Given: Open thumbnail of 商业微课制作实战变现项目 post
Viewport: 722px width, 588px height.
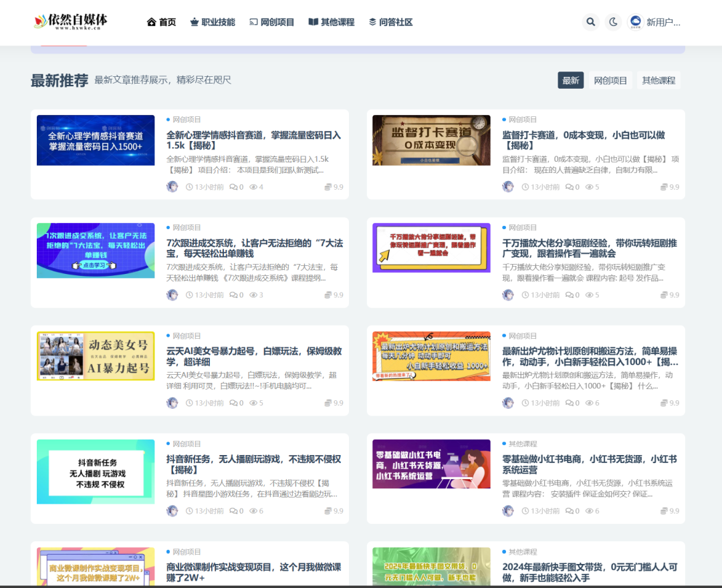Looking at the screenshot, I should point(96,567).
